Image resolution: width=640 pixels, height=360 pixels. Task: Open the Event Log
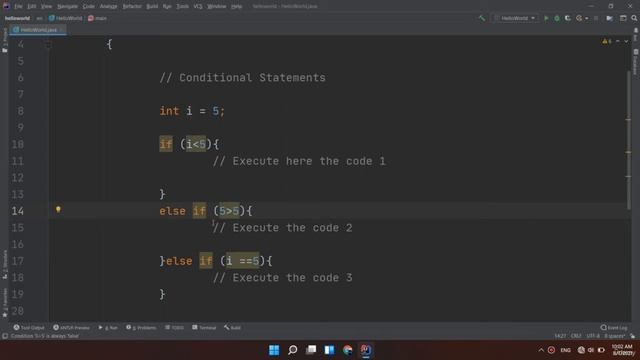(614, 328)
